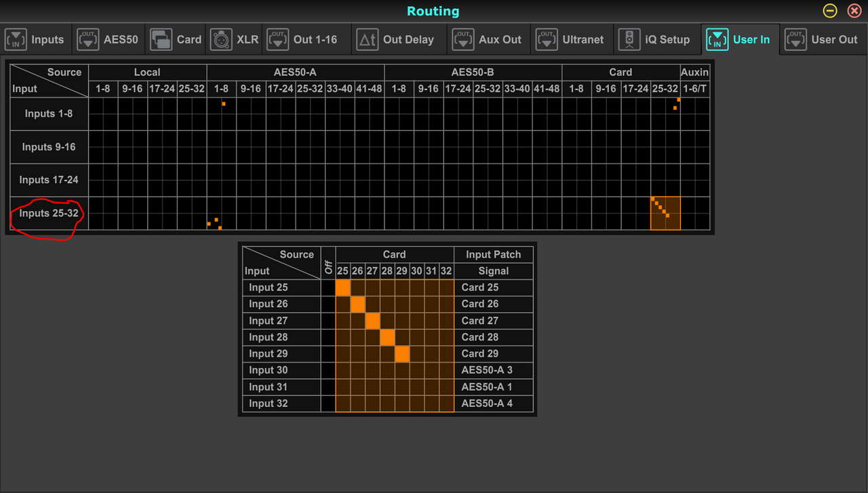Viewport: 868px width, 493px height.
Task: Switch to the XLR tab
Action: coord(234,39)
